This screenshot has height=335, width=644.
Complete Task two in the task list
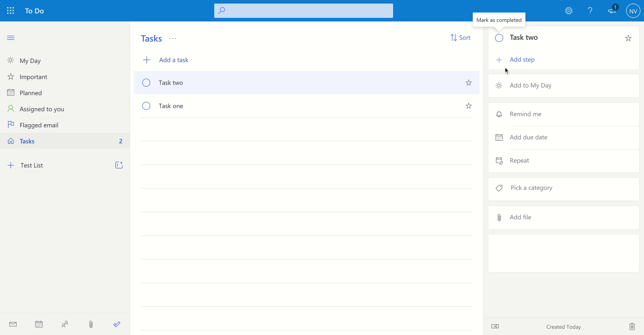click(146, 83)
